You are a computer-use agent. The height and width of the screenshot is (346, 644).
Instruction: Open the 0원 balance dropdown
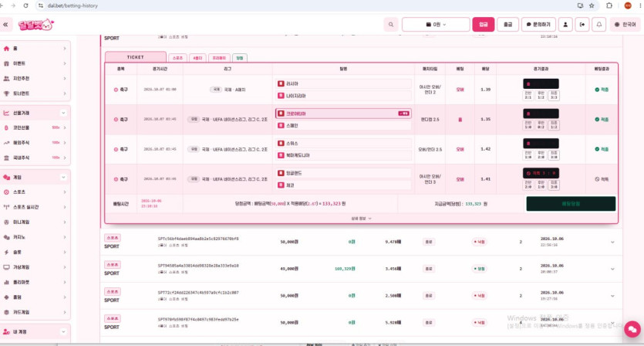436,25
